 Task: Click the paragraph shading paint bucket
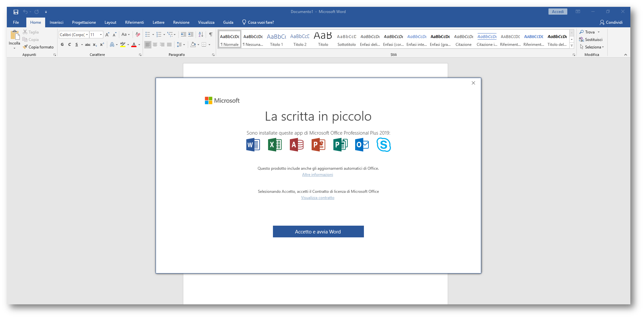[x=193, y=45]
